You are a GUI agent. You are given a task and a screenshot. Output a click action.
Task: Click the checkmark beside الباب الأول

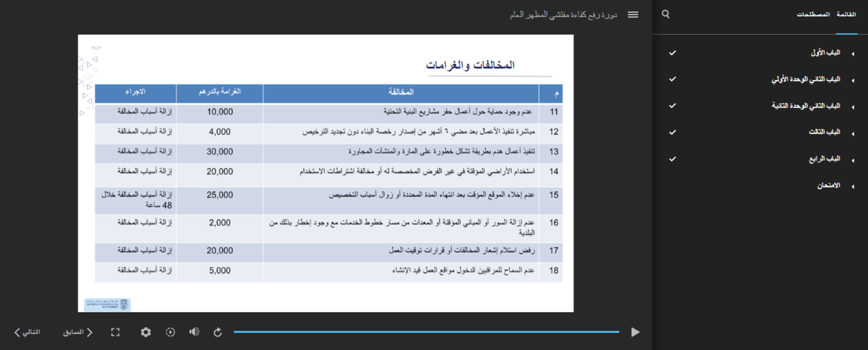tap(673, 53)
